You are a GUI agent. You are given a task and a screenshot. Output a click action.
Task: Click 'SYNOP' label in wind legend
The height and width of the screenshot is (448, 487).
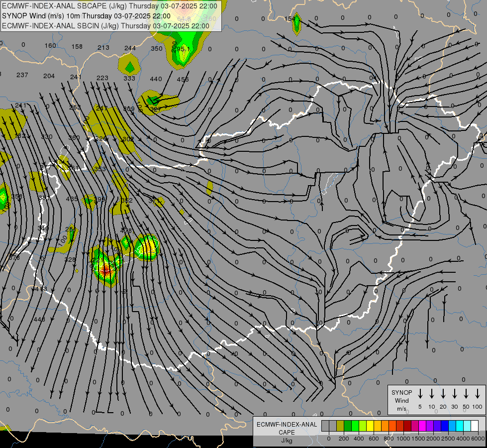401,393
